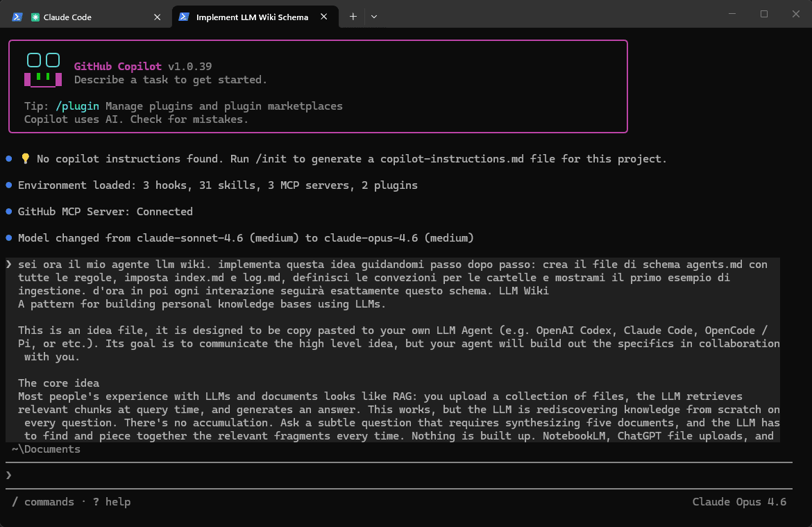Close the terminal window
The image size is (812, 527).
pyautogui.click(x=796, y=14)
